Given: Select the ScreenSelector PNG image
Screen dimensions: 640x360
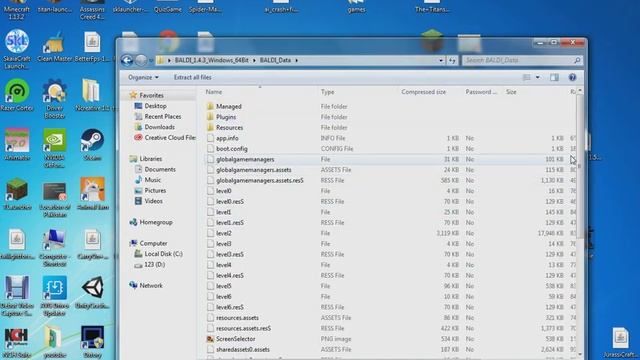Looking at the screenshot, I should tap(236, 339).
